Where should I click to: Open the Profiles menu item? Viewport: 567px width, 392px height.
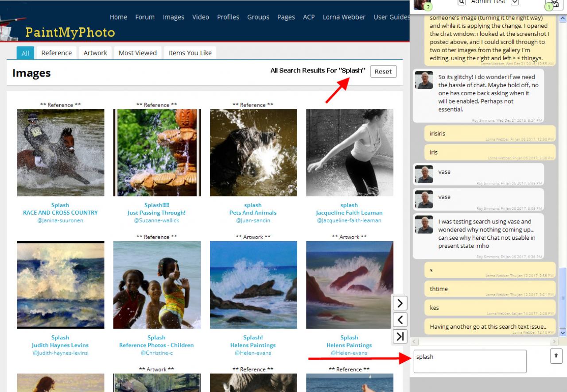(x=228, y=17)
